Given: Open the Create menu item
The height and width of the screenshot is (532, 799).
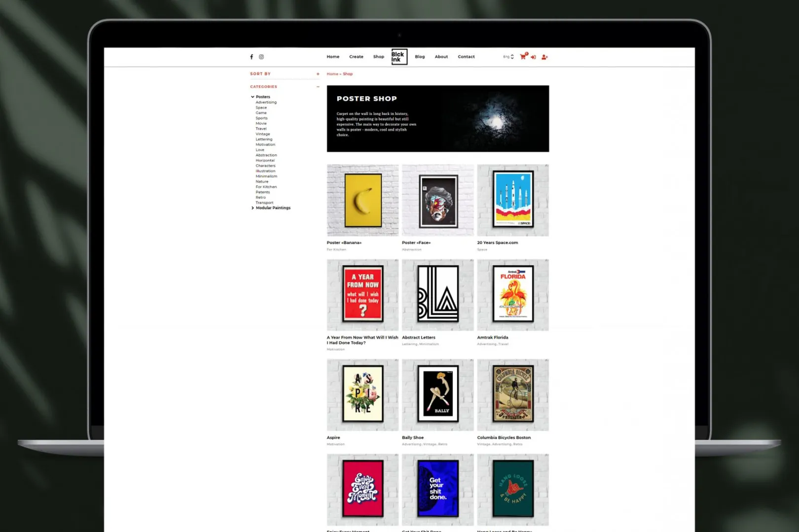Looking at the screenshot, I should point(356,57).
